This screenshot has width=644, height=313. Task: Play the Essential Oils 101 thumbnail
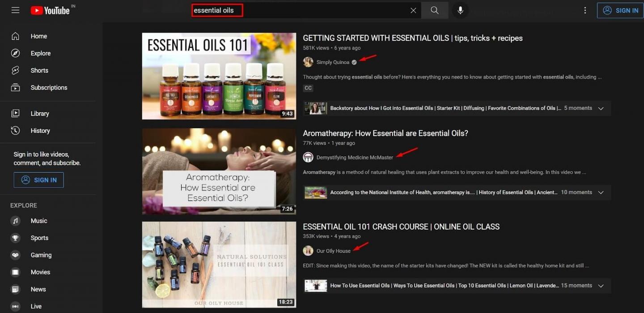click(219, 76)
